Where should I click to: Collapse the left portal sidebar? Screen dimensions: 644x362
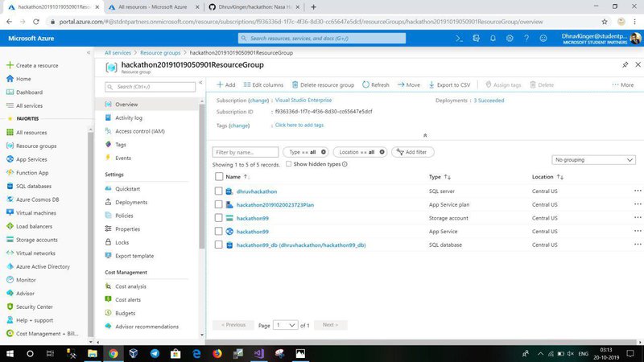click(89, 52)
